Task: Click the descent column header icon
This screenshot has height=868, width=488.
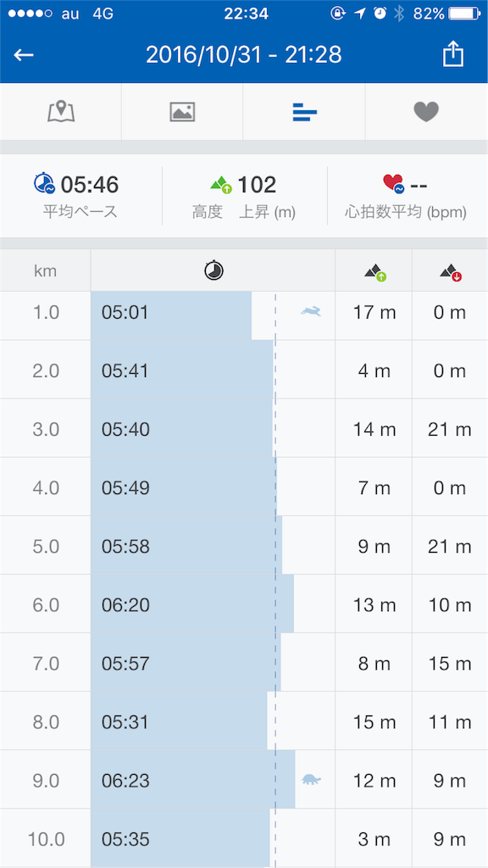Action: pos(451,272)
